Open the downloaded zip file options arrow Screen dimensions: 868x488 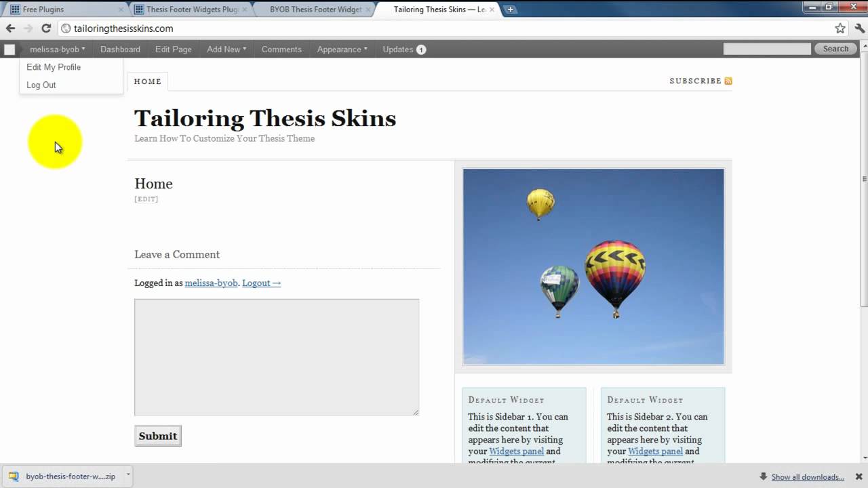(127, 476)
